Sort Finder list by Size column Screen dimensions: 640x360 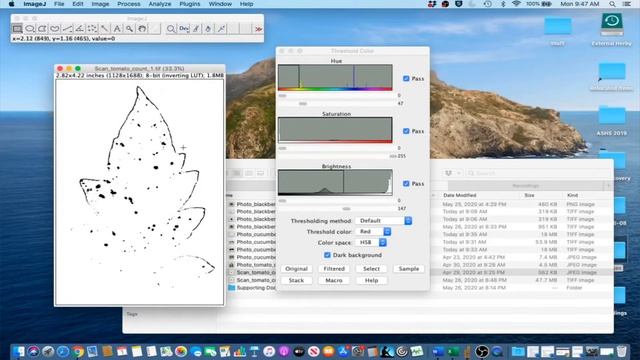click(529, 196)
